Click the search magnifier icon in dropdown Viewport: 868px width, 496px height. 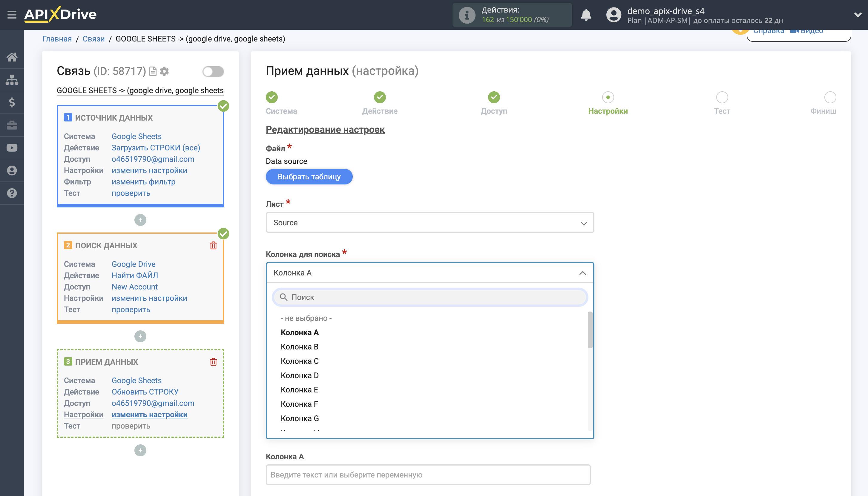(x=283, y=297)
